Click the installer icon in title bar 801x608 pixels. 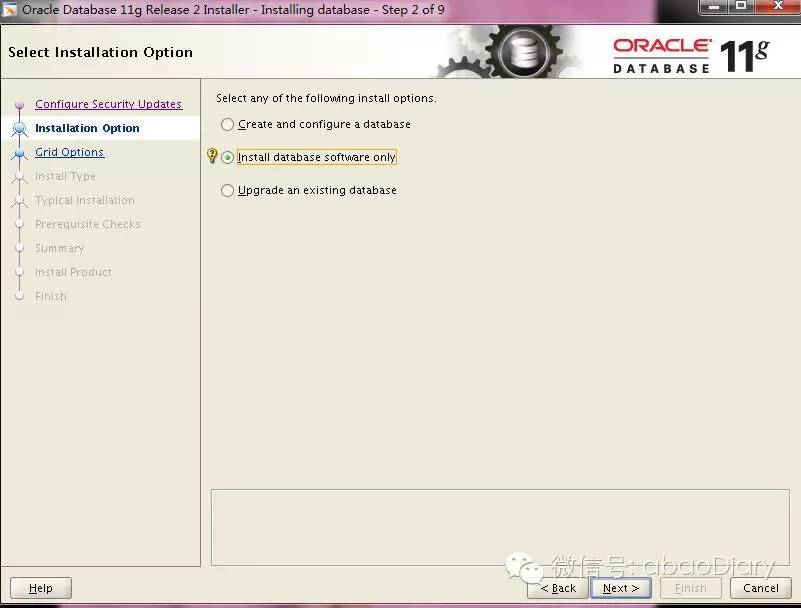(x=10, y=9)
